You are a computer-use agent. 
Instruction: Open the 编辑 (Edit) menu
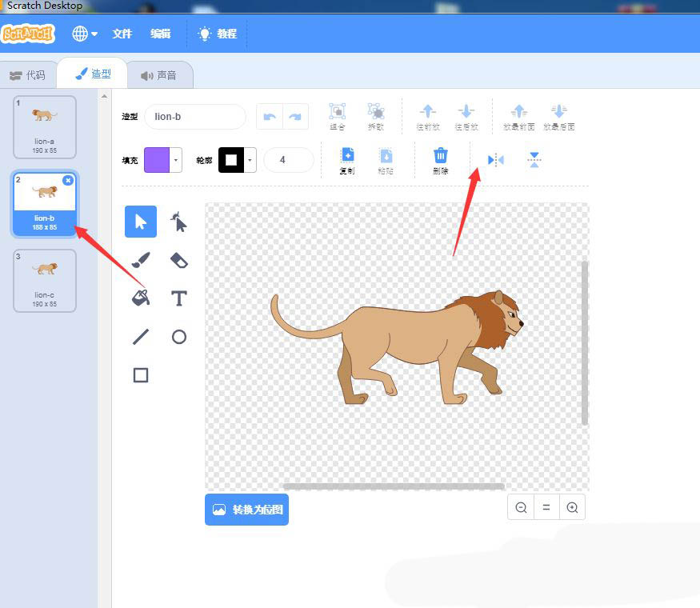pyautogui.click(x=160, y=34)
